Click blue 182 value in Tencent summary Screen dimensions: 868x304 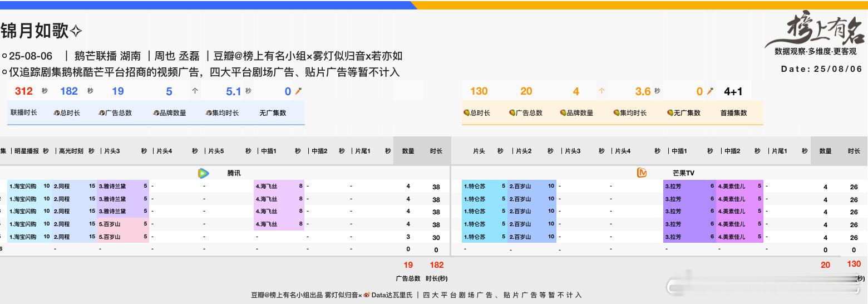(69, 91)
